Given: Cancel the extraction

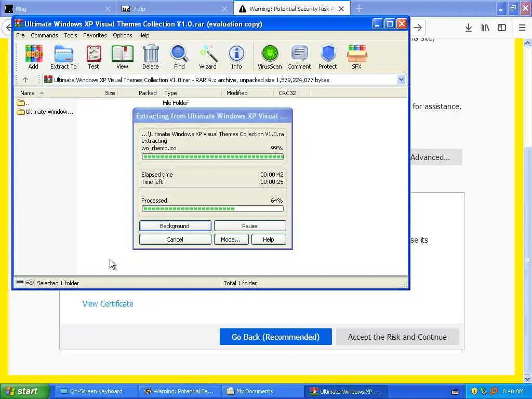Looking at the screenshot, I should tap(175, 240).
